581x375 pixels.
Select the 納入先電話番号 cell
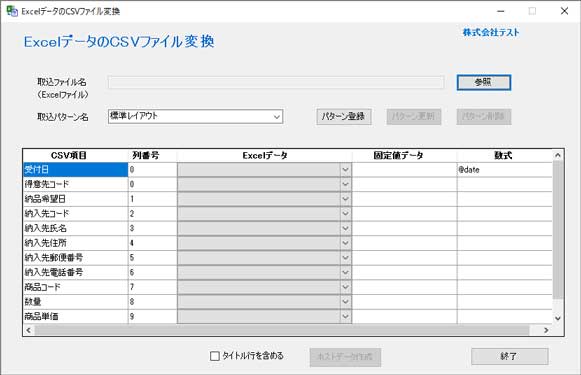pos(76,272)
